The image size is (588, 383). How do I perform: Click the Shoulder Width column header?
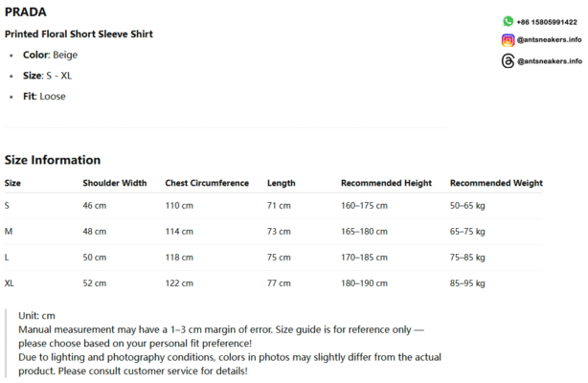(115, 183)
